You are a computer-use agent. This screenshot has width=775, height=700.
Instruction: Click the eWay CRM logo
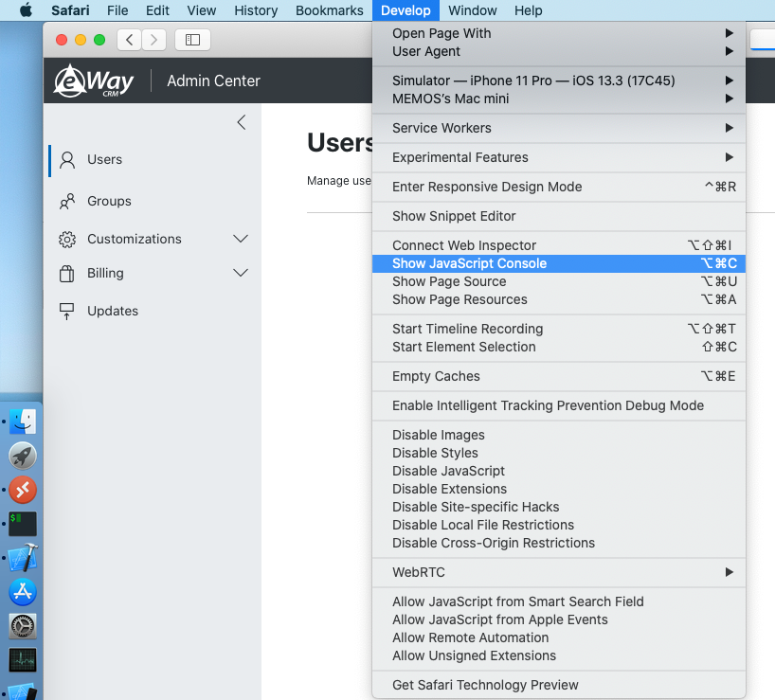click(94, 81)
